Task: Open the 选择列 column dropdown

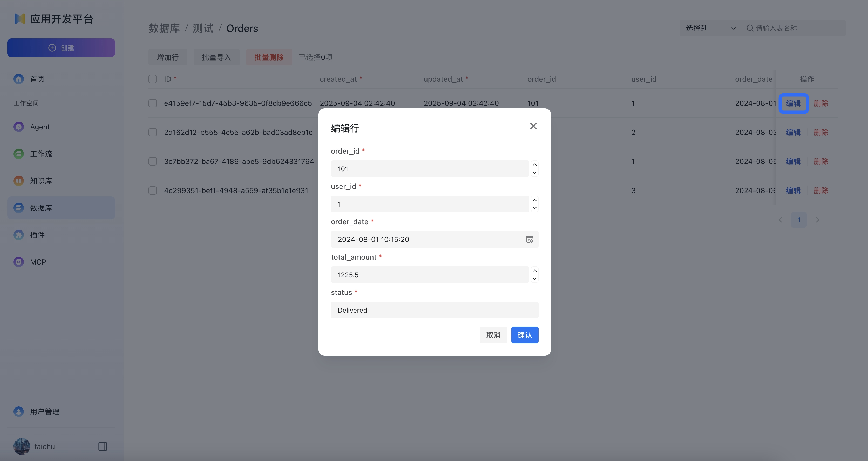Action: coord(710,28)
